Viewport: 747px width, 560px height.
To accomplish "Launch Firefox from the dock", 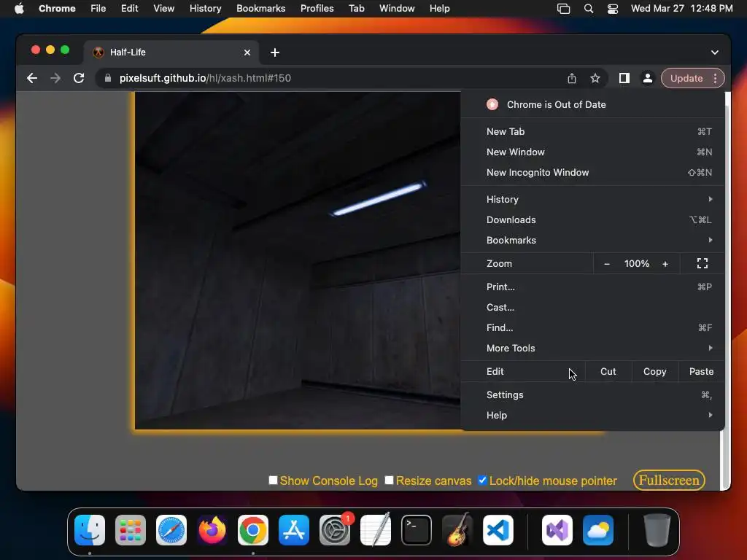I will pyautogui.click(x=212, y=530).
